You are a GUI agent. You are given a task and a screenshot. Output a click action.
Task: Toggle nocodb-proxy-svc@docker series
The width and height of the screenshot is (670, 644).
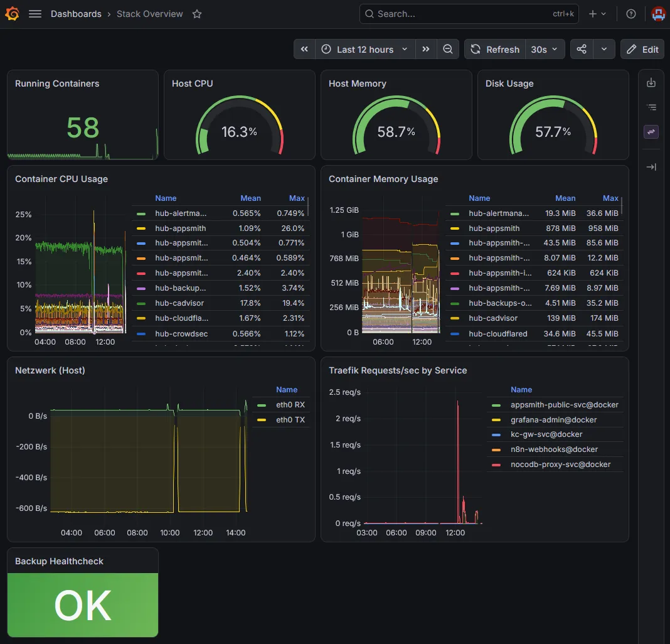coord(561,464)
